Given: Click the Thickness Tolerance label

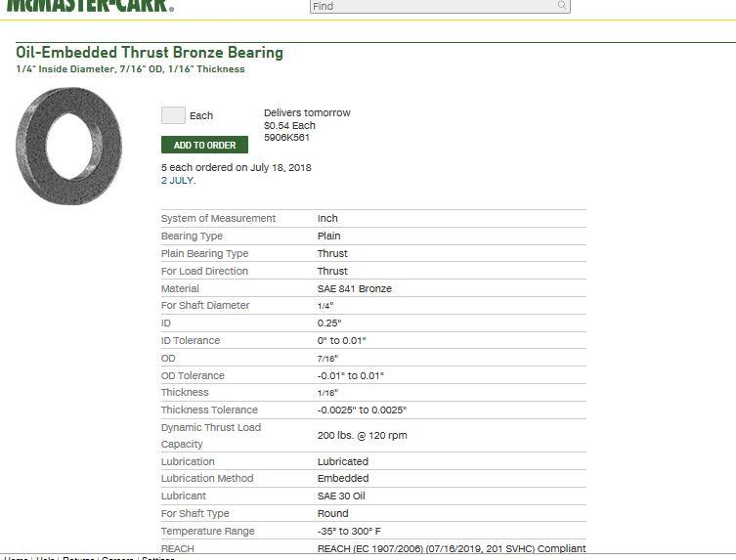Looking at the screenshot, I should [209, 409].
